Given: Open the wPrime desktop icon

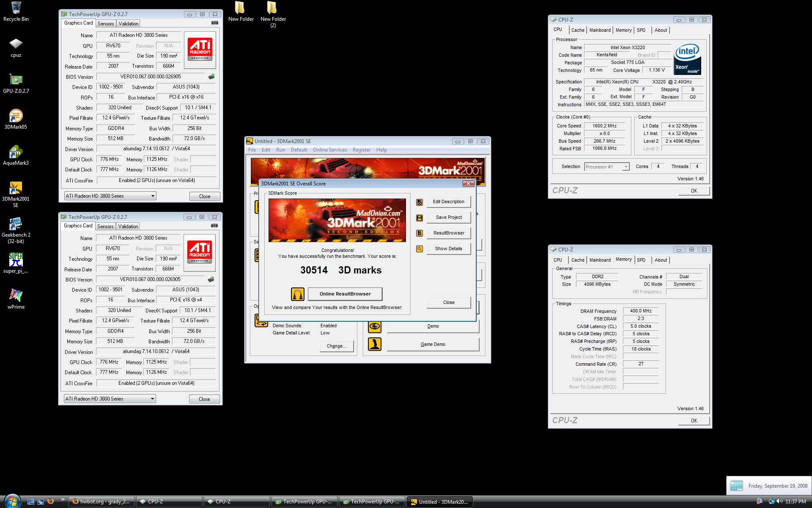Looking at the screenshot, I should point(16,299).
